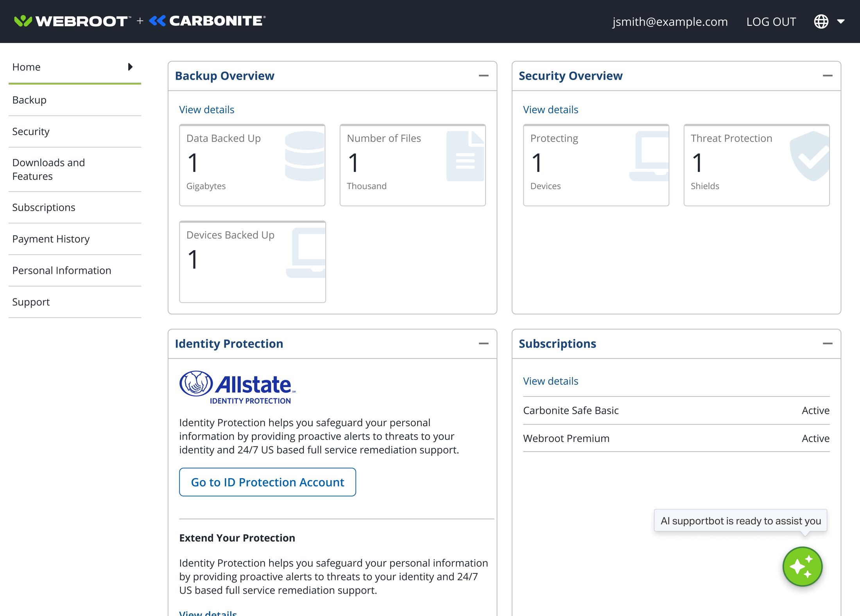This screenshot has height=616, width=860.
Task: Click the laptop icon on Devices Backed Up
Action: click(306, 253)
